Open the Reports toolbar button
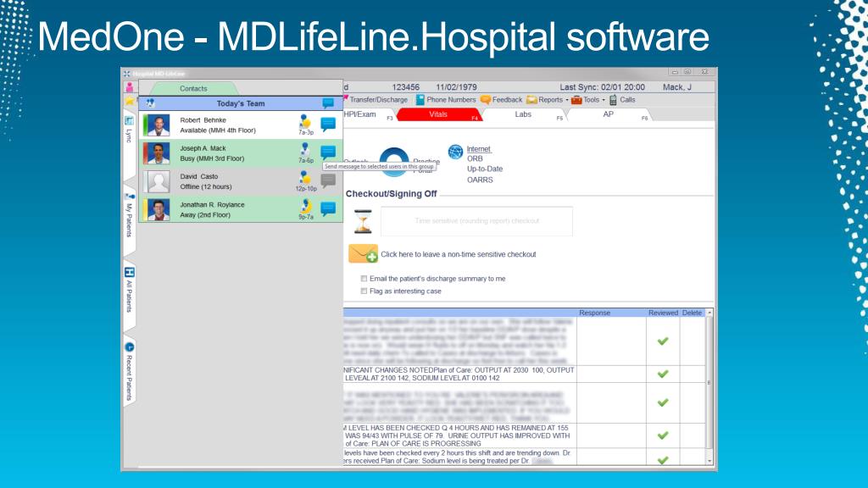 pyautogui.click(x=545, y=100)
